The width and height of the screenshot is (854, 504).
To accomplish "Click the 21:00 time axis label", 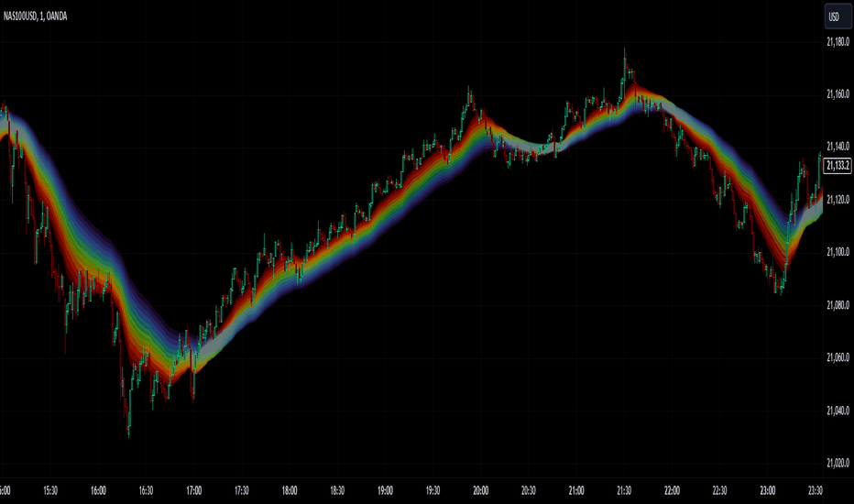I will [x=576, y=491].
